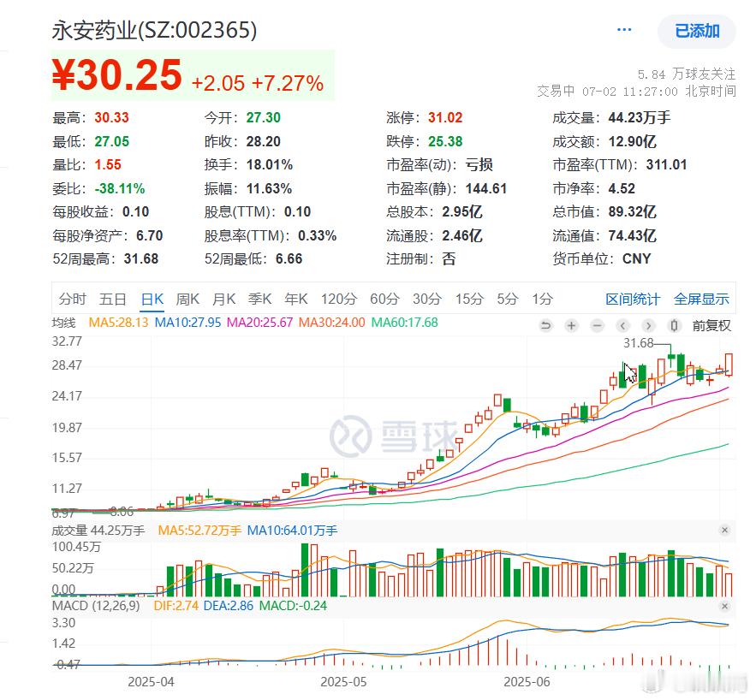This screenshot has width=756, height=700.
Task: Click the 52周最低 6.66 value
Action: (x=289, y=259)
